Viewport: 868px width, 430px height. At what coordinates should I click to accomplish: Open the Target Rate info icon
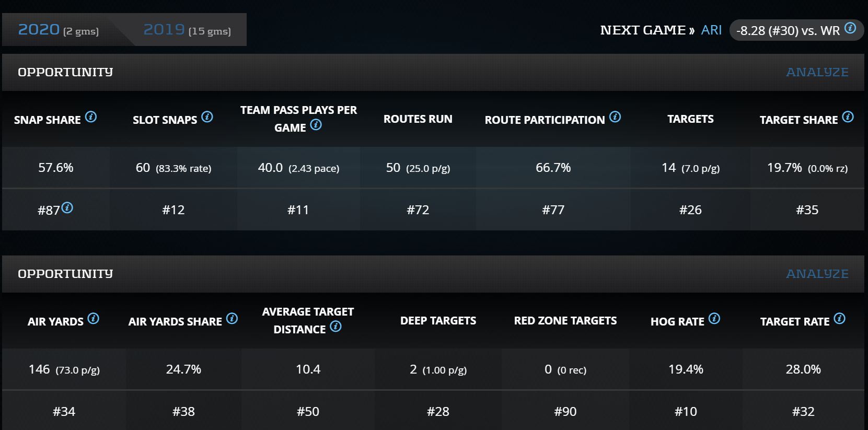tap(840, 319)
